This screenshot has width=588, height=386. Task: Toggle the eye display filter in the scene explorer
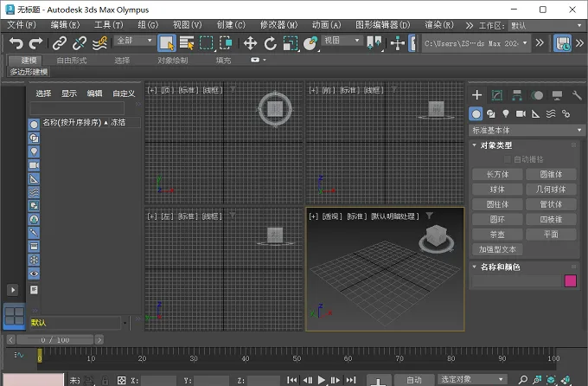click(34, 273)
